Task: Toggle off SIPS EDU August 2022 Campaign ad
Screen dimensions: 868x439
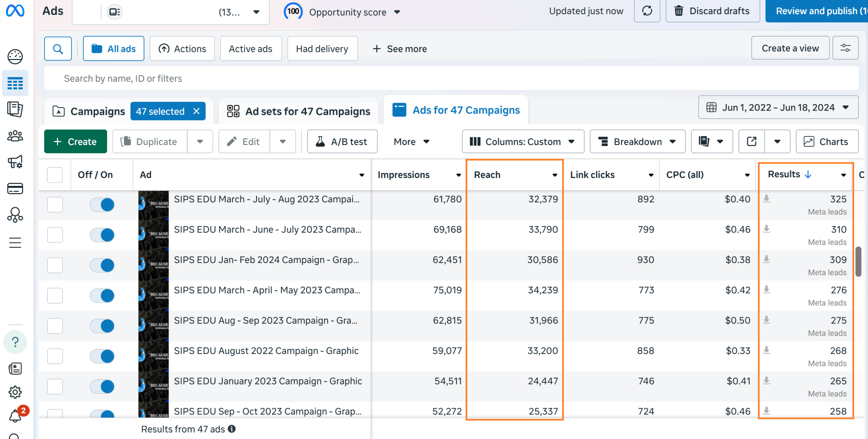Action: click(102, 356)
